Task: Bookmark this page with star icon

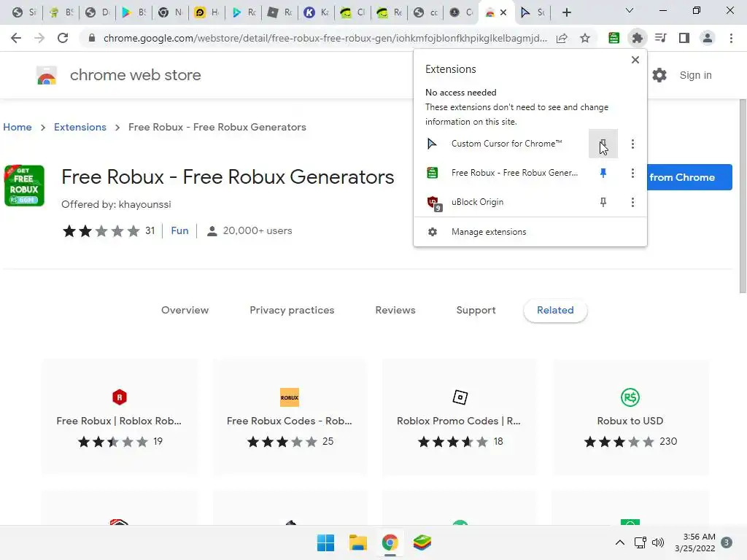Action: 585,38
